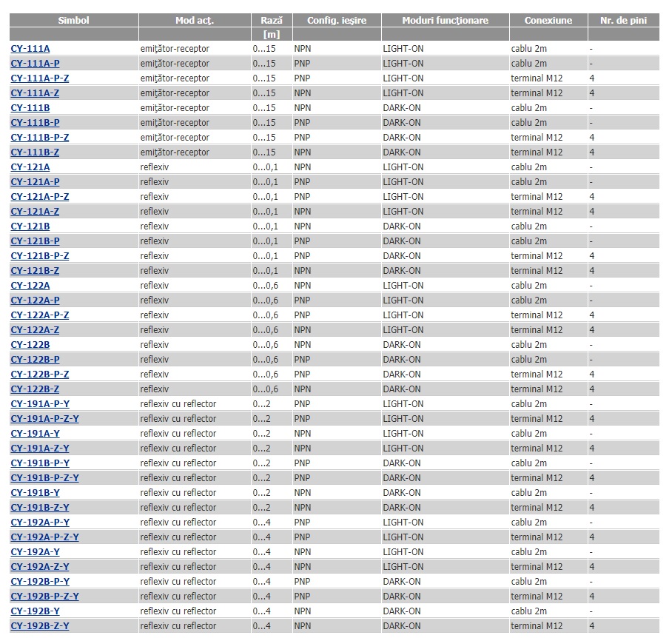Screen dimensions: 672x638
Task: Open the CY-122B-P-Z link
Action: pos(40,374)
